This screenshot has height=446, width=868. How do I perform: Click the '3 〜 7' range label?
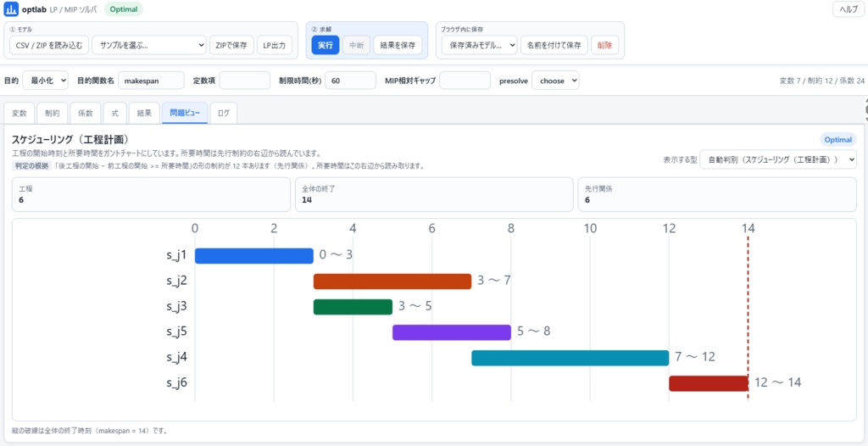click(494, 281)
